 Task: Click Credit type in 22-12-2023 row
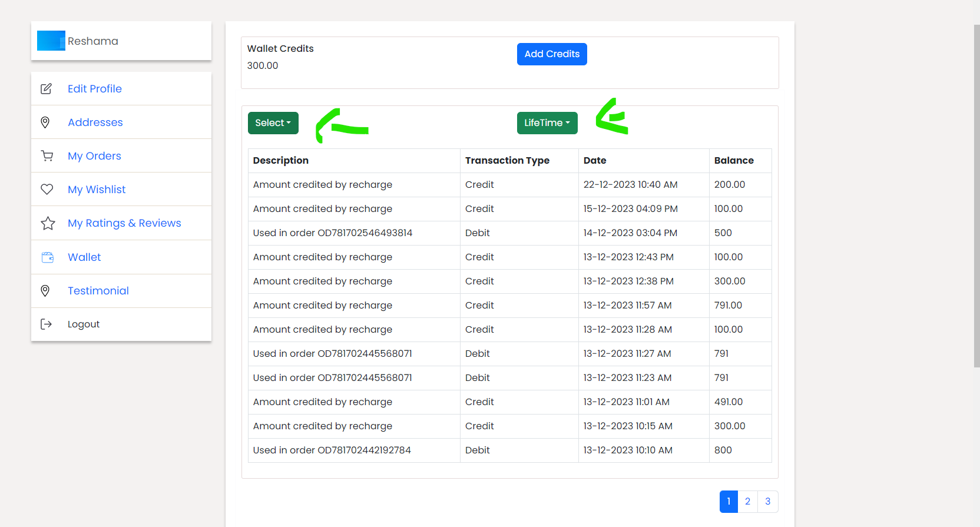[x=479, y=185]
